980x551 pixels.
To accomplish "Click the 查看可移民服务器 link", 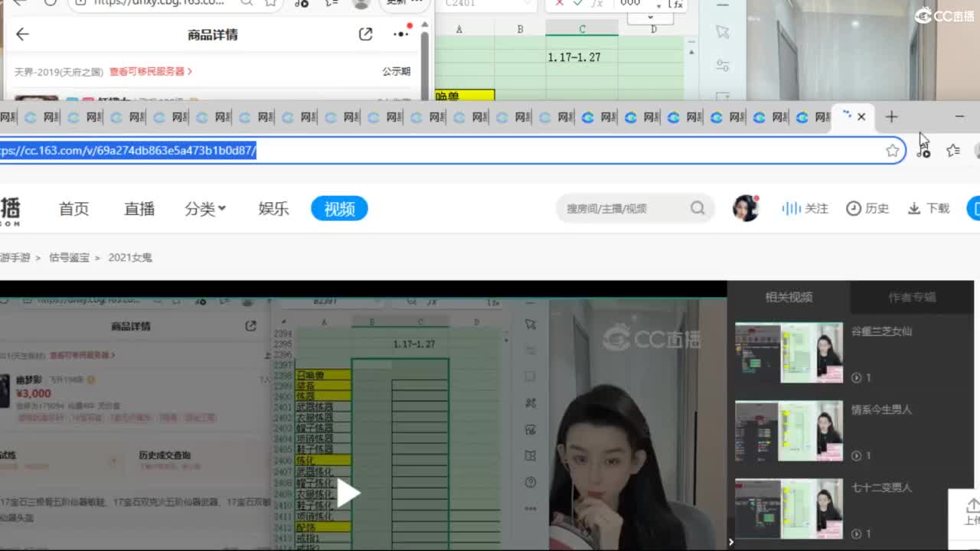I will (150, 71).
